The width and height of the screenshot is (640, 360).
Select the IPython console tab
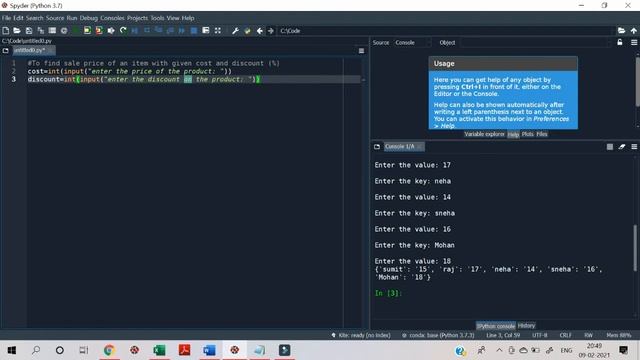(496, 326)
